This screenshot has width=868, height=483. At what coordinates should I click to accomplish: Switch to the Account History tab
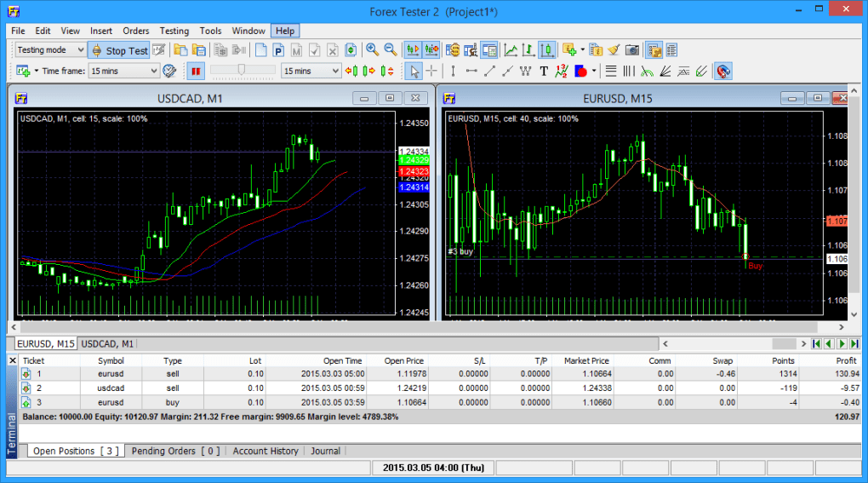coord(266,451)
